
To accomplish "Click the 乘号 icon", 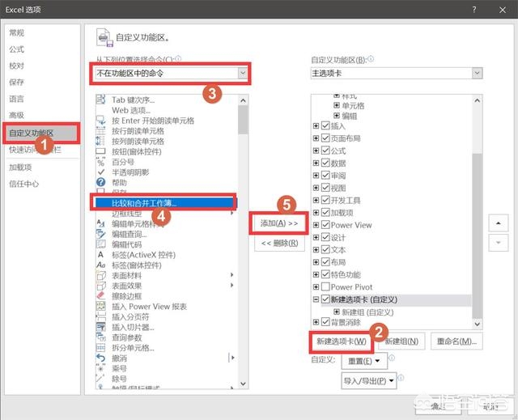I will click(x=100, y=368).
